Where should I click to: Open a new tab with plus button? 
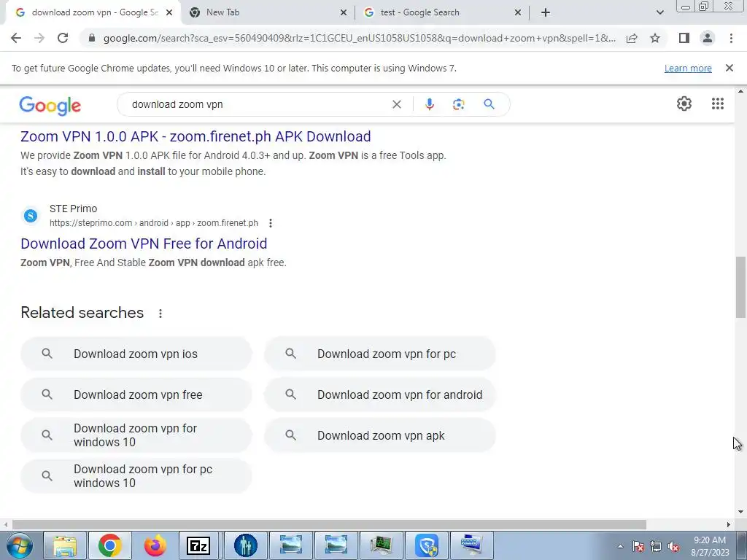pyautogui.click(x=546, y=13)
